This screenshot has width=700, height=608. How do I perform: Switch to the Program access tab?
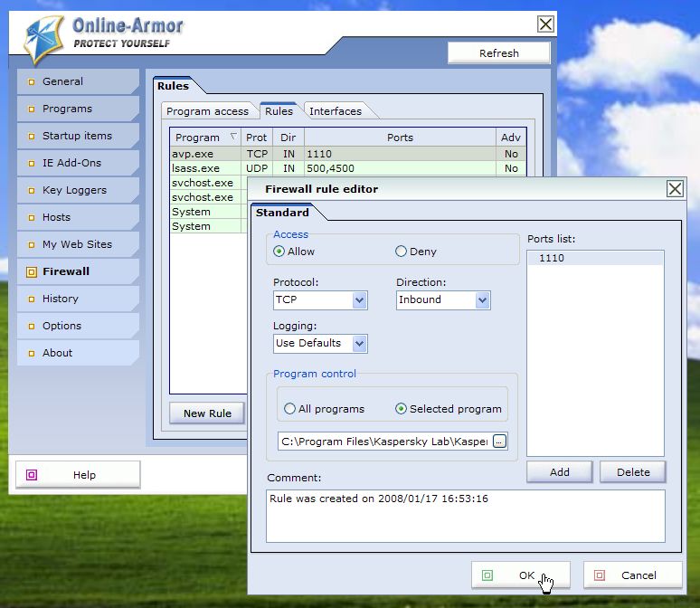[x=208, y=111]
